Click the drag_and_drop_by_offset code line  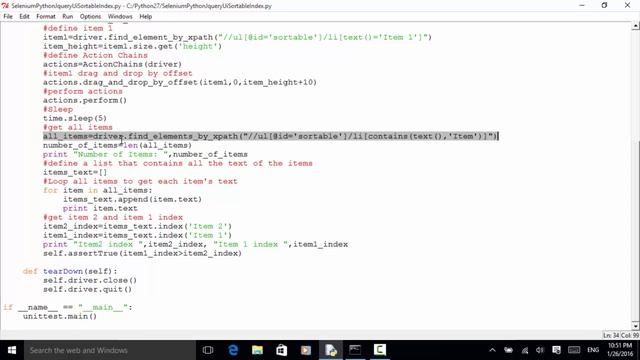[x=180, y=82]
